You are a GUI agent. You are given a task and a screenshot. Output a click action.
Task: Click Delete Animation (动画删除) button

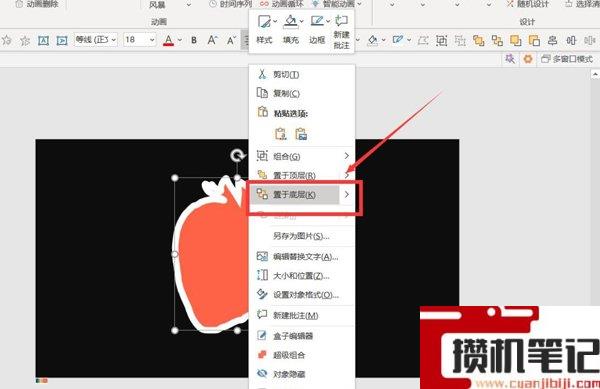(37, 4)
